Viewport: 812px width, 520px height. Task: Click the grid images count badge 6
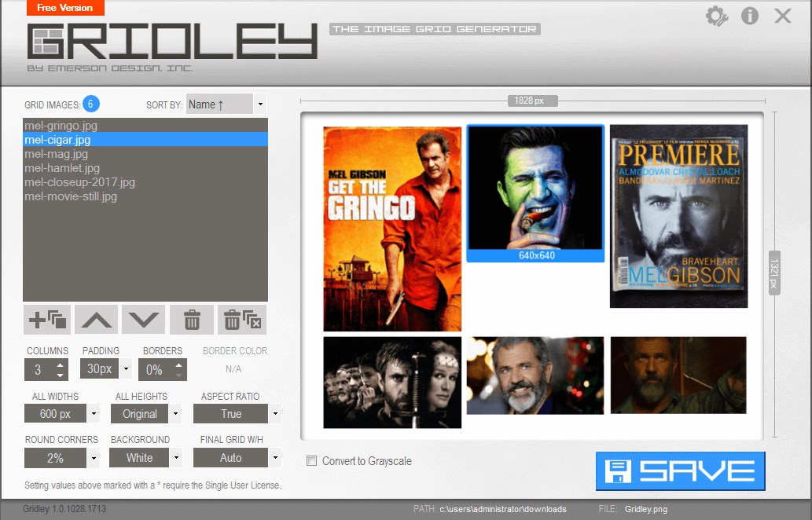[x=90, y=104]
